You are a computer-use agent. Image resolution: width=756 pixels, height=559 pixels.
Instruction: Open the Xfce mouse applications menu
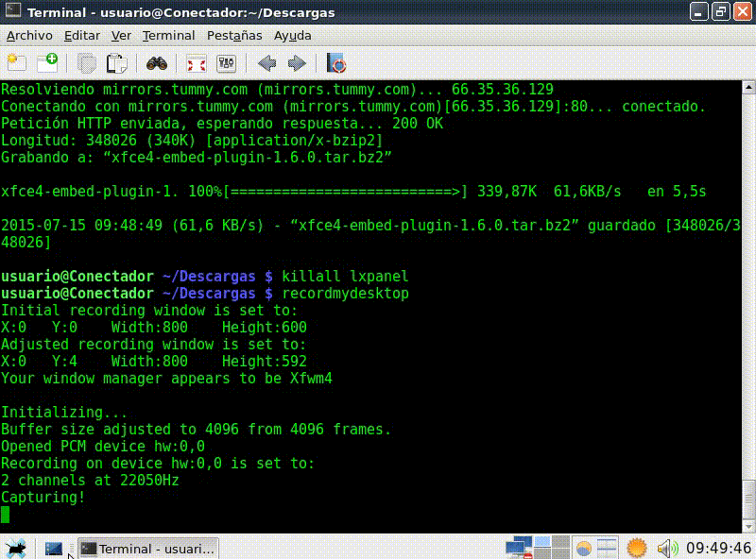click(x=15, y=548)
